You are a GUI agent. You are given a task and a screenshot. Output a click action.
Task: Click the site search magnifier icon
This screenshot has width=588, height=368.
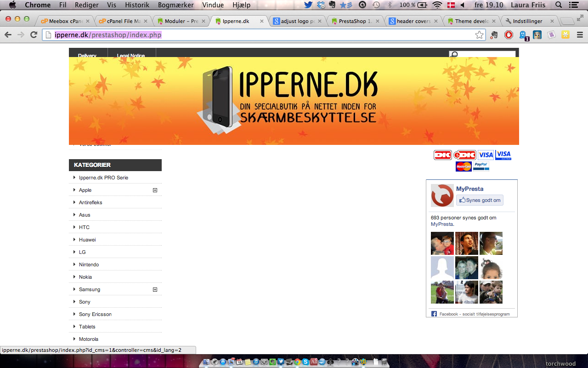pos(454,55)
